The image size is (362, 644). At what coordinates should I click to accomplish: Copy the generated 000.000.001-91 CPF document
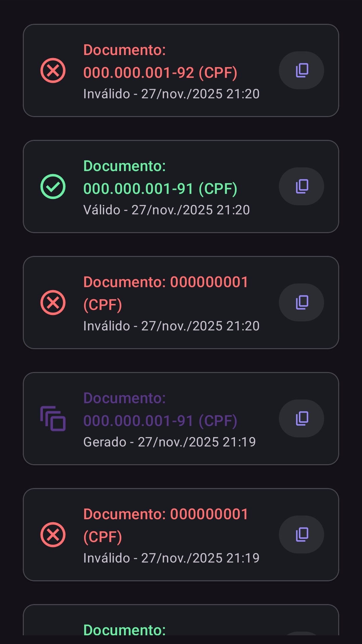click(x=301, y=419)
